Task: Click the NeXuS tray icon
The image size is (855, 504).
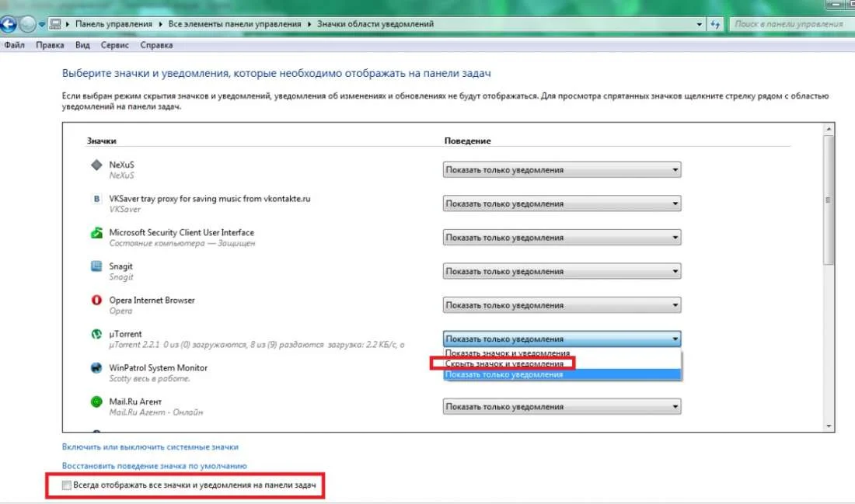Action: tap(96, 165)
